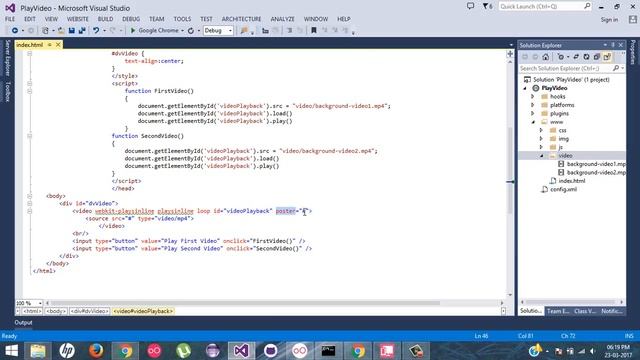Click the Open File folder icon

pyautogui.click(x=61, y=31)
